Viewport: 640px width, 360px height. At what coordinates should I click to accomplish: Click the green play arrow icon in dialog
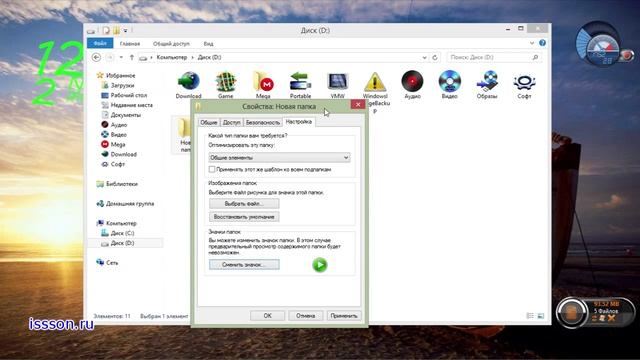[320, 265]
